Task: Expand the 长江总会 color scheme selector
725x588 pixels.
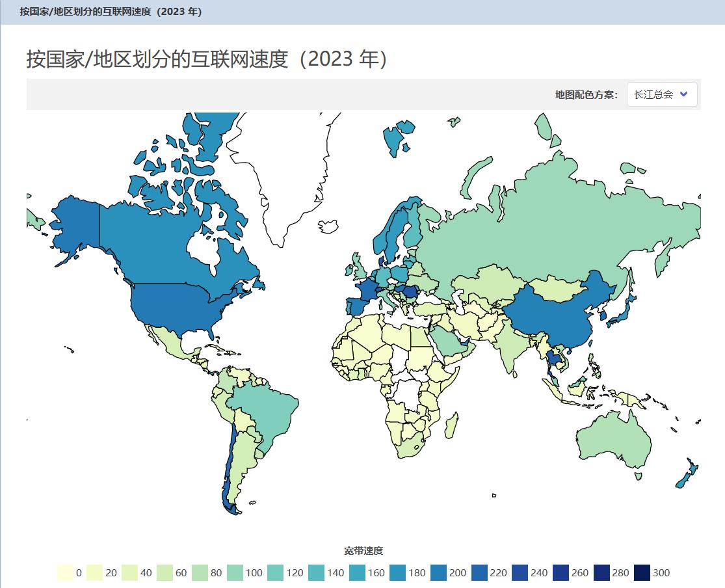Action: tap(661, 94)
